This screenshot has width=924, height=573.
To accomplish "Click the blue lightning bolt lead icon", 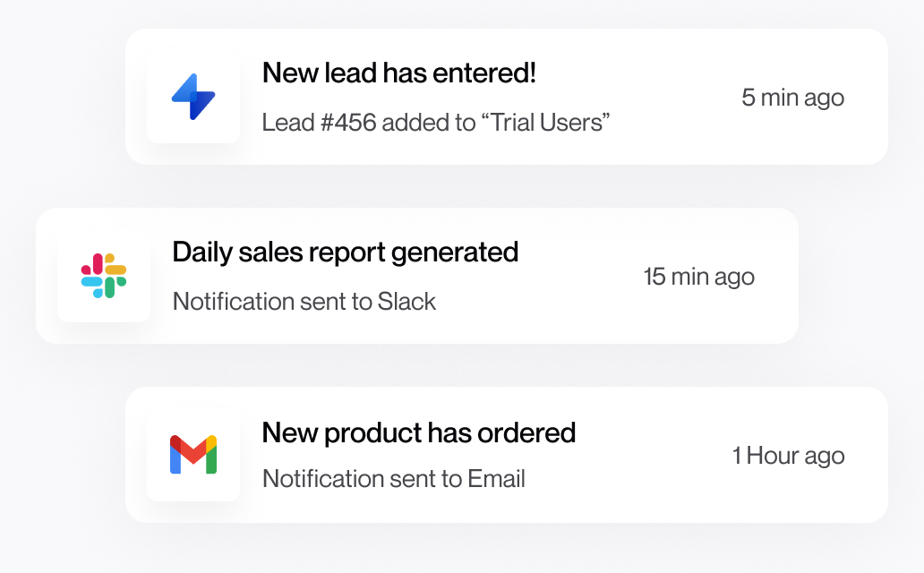I will [193, 97].
